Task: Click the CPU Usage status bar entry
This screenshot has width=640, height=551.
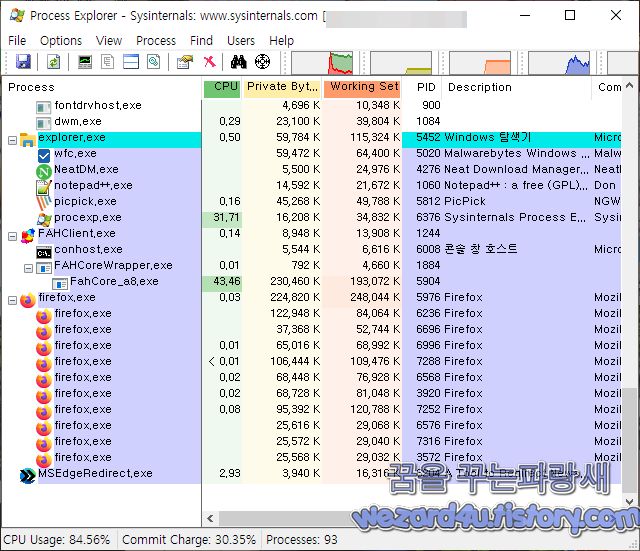Action: [x=57, y=540]
